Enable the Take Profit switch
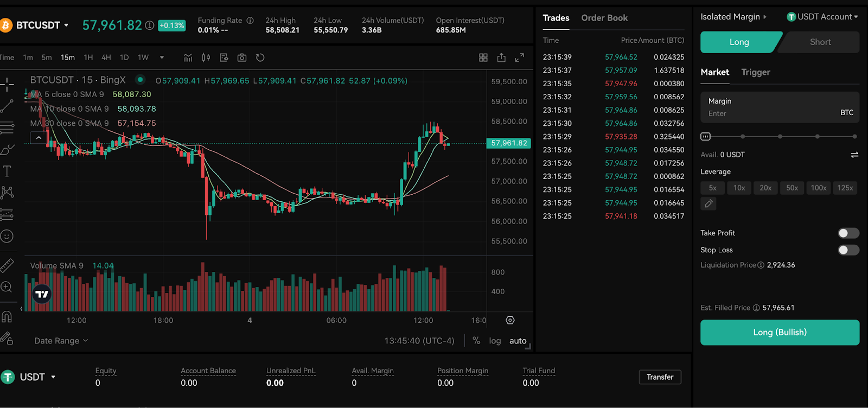868x408 pixels. 848,233
